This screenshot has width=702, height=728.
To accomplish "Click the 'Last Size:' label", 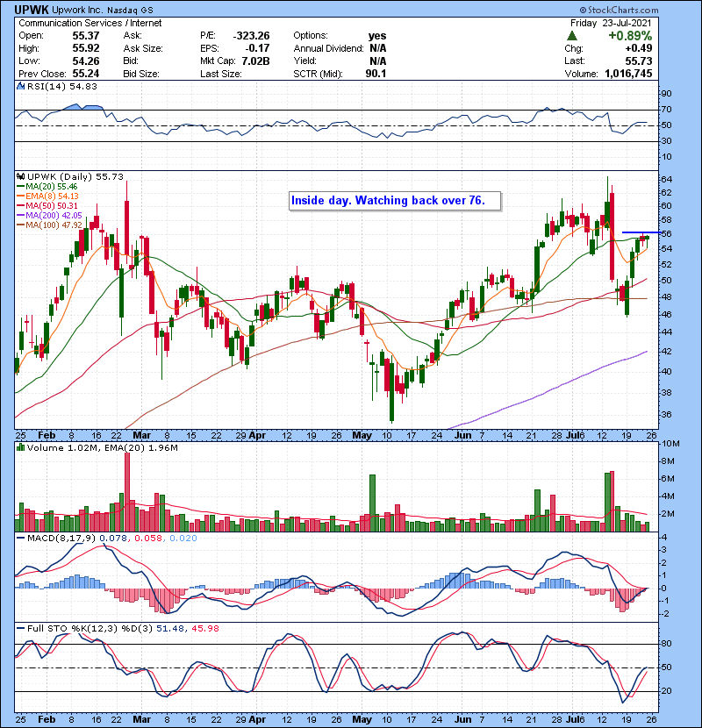I will point(221,74).
